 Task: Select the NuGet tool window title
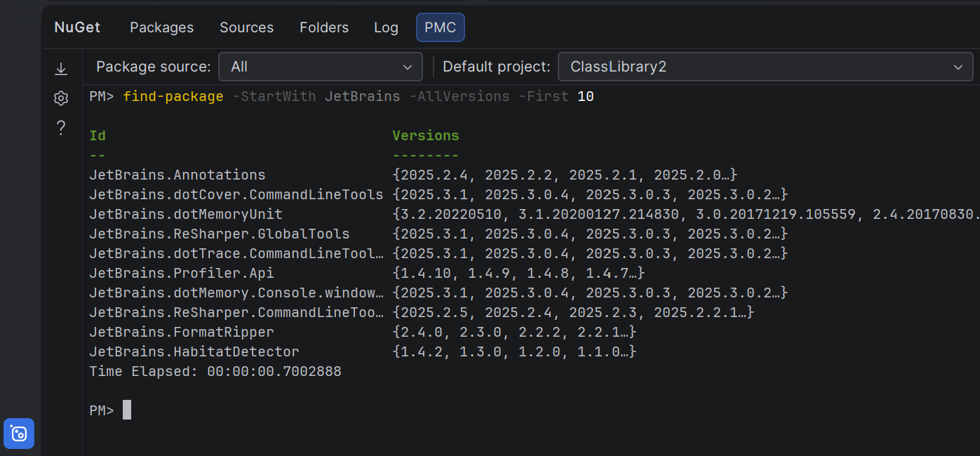pos(77,27)
